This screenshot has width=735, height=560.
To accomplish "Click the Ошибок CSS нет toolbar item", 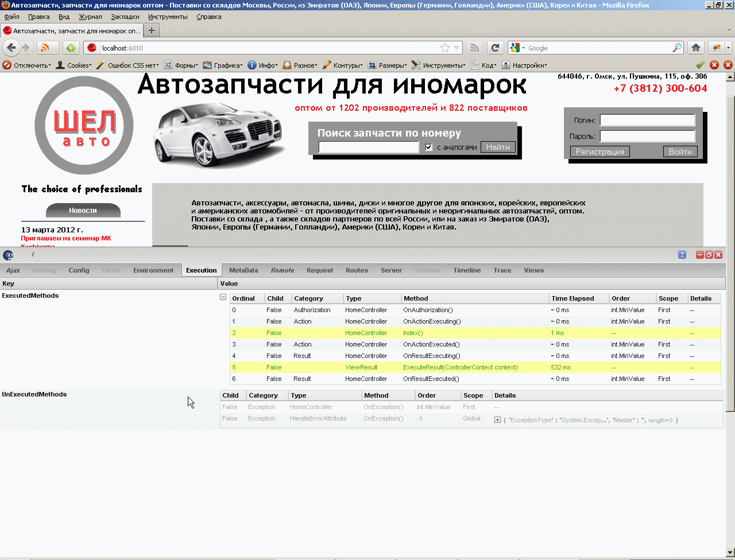I will [x=128, y=65].
